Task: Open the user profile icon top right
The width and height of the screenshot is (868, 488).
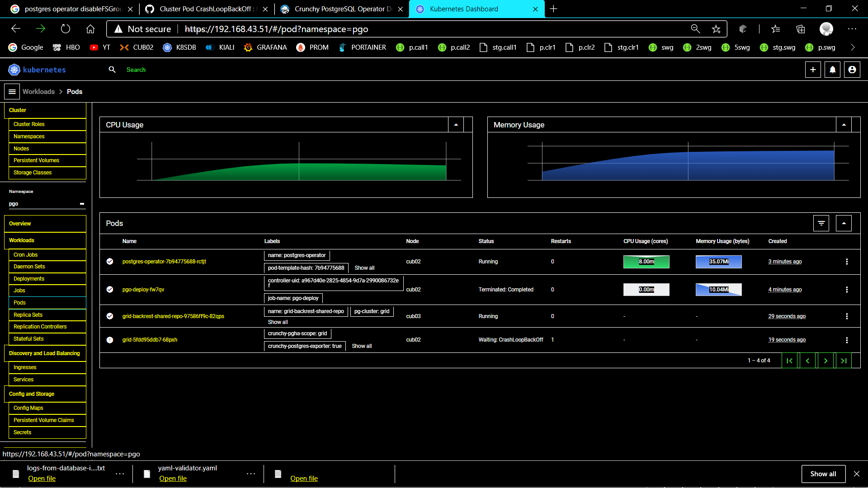Action: coord(852,70)
